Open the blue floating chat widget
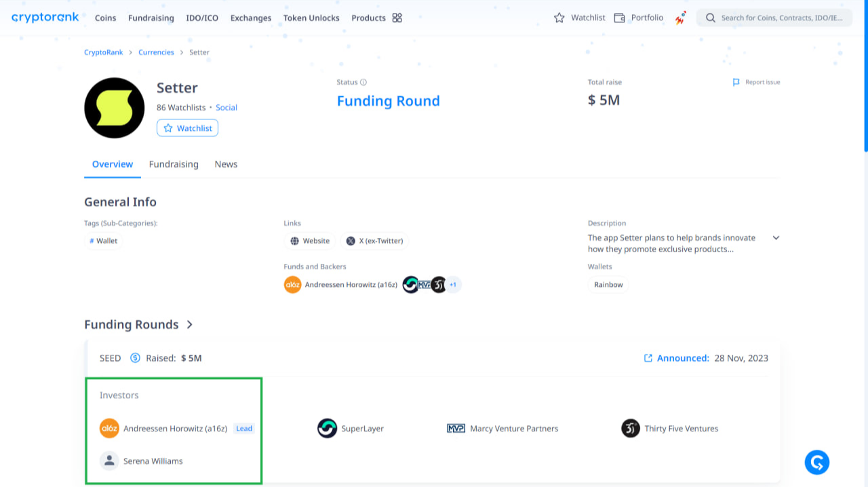 point(817,462)
